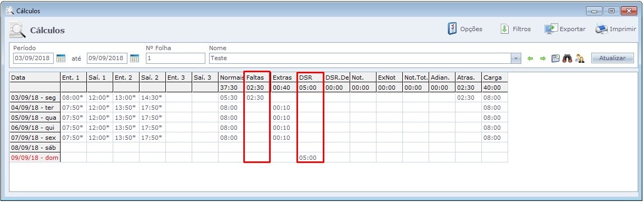Select the Carga column header
Screen dimensions: 644x202
click(x=494, y=78)
